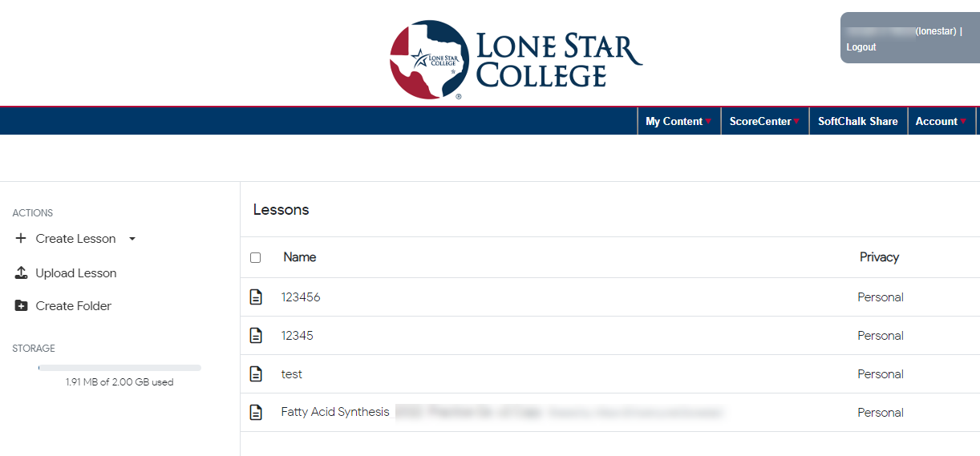Open the Fatty Acid Synthesis lesson
This screenshot has height=456, width=980.
point(335,412)
